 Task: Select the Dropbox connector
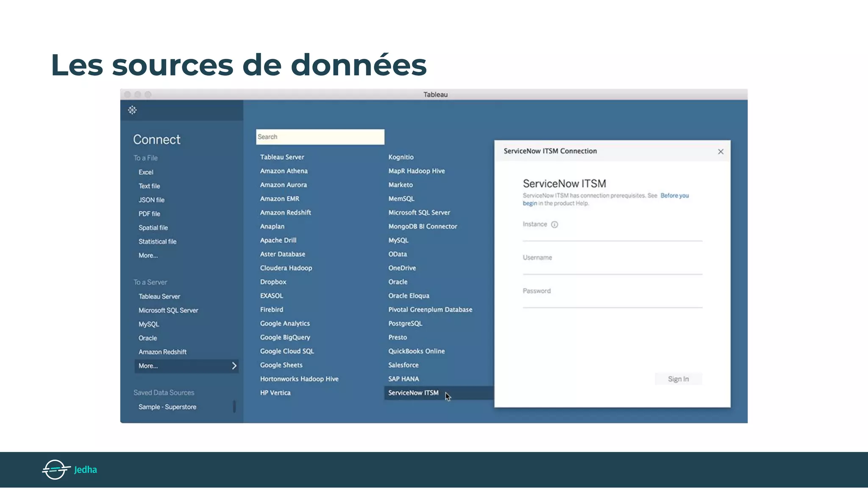273,282
